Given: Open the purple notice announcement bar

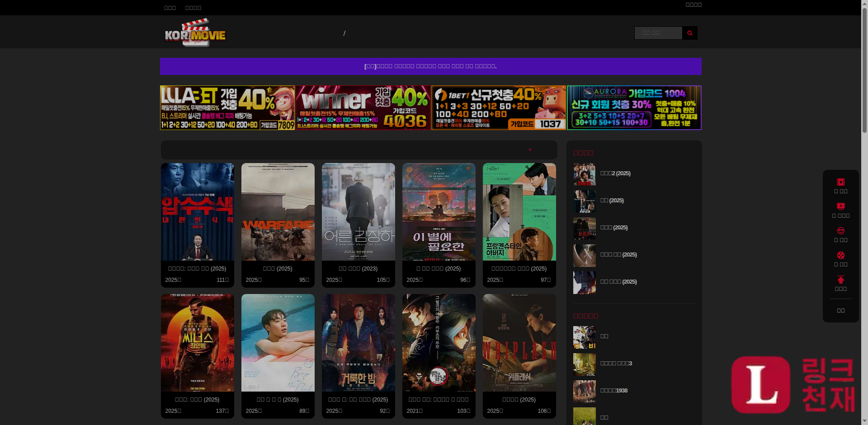Looking at the screenshot, I should point(430,66).
